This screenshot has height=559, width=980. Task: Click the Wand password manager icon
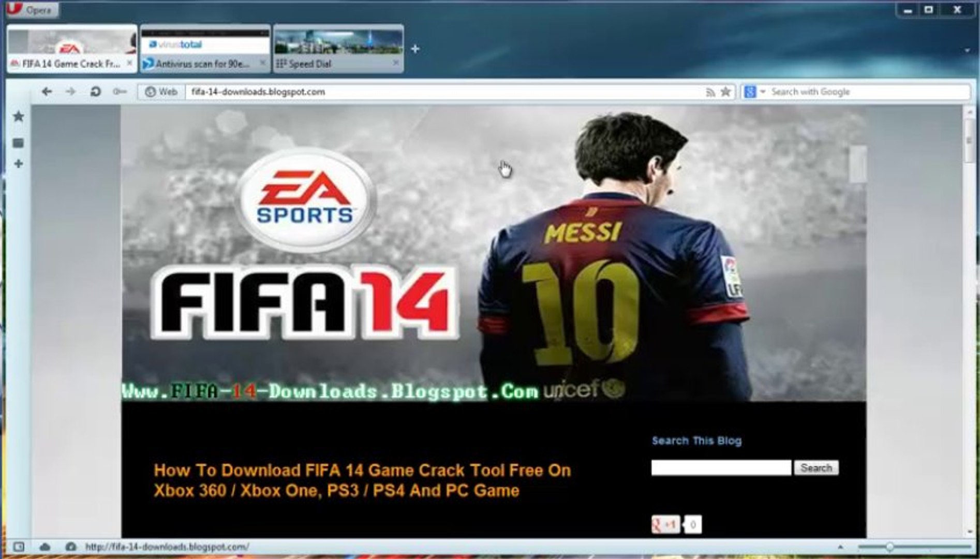tap(119, 91)
